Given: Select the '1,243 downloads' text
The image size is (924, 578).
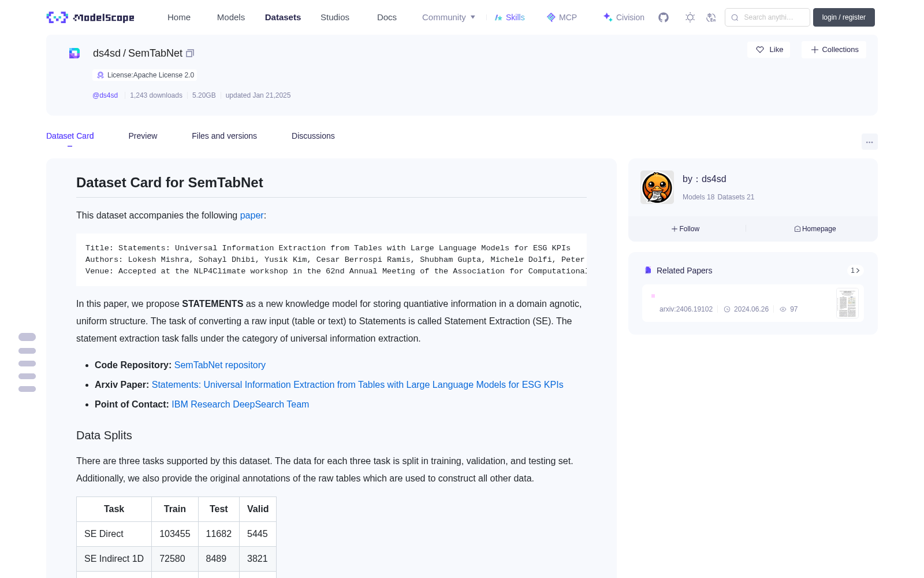Looking at the screenshot, I should click(156, 95).
